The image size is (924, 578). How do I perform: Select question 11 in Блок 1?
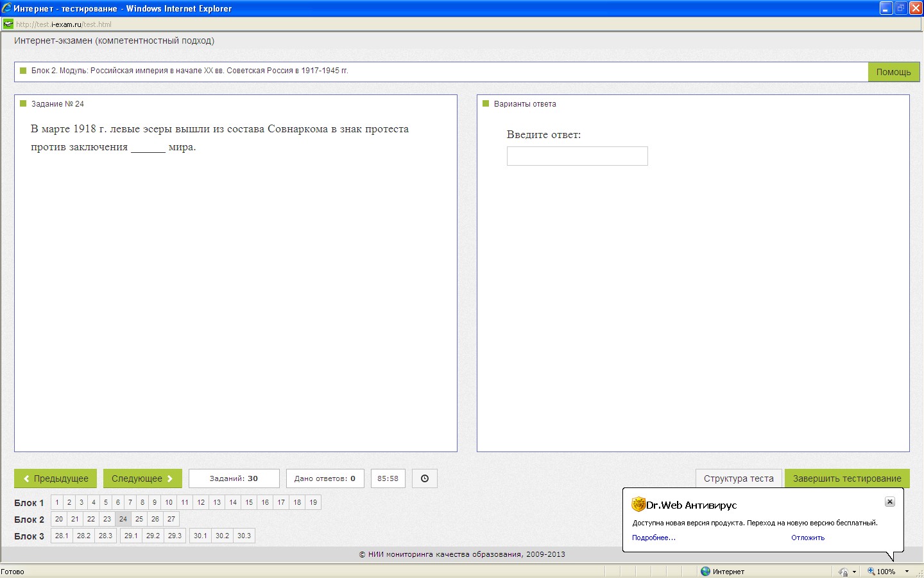[x=185, y=502]
